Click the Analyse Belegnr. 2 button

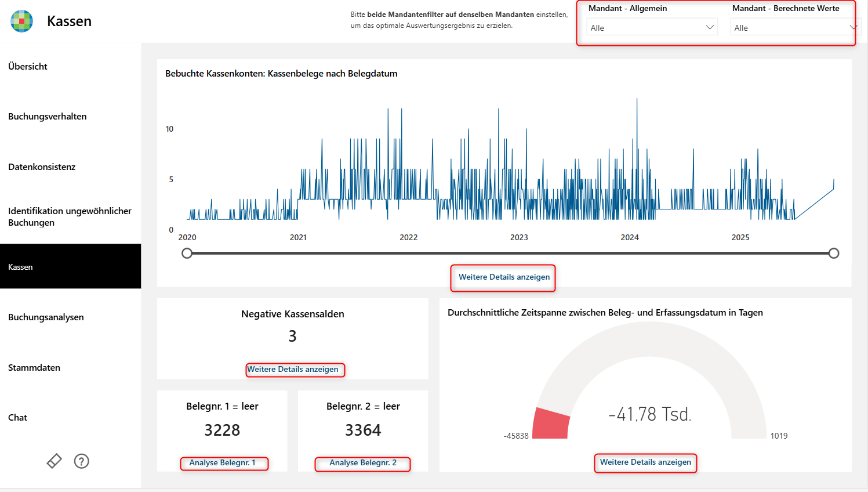pos(363,463)
